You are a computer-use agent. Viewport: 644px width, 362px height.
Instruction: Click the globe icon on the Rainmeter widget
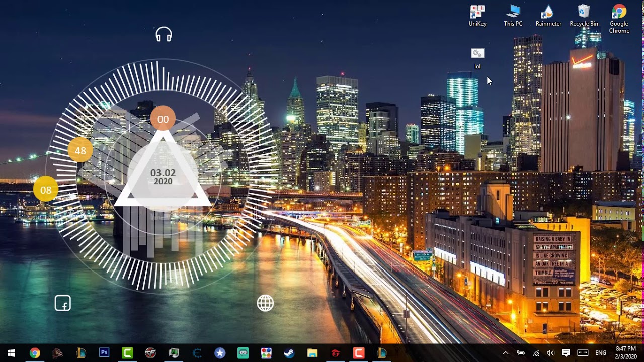point(265,303)
